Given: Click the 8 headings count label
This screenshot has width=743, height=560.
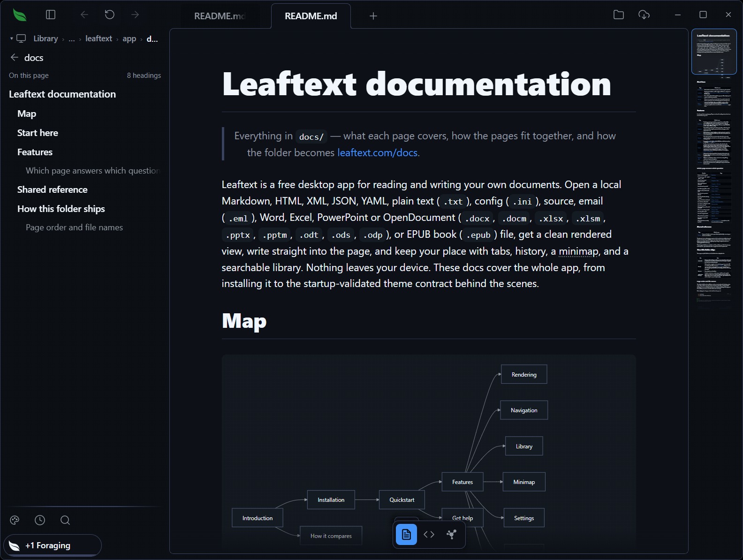Looking at the screenshot, I should (x=144, y=76).
